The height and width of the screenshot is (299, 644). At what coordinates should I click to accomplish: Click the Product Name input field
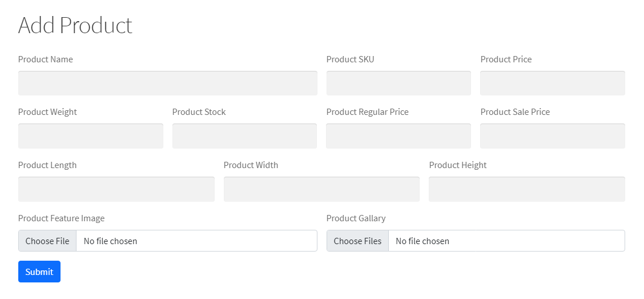pos(167,83)
